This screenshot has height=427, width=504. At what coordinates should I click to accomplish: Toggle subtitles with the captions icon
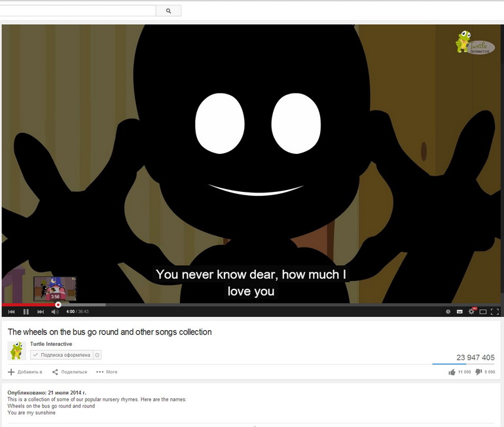click(459, 312)
